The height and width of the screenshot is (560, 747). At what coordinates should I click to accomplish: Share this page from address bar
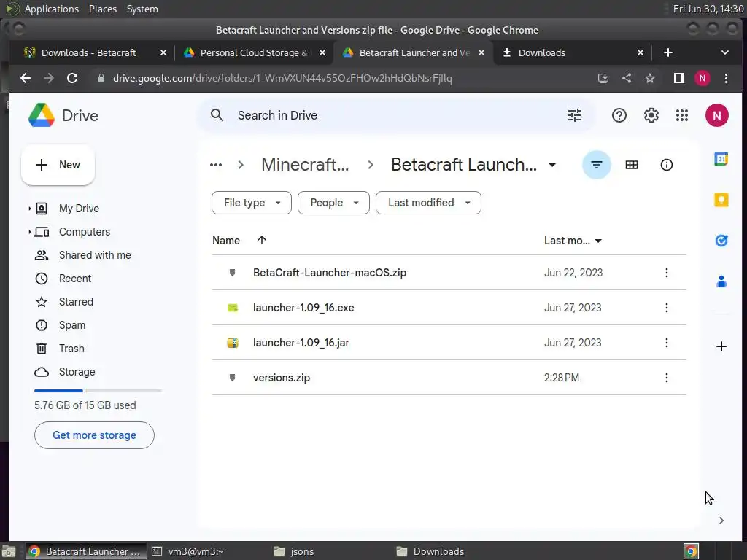627,78
